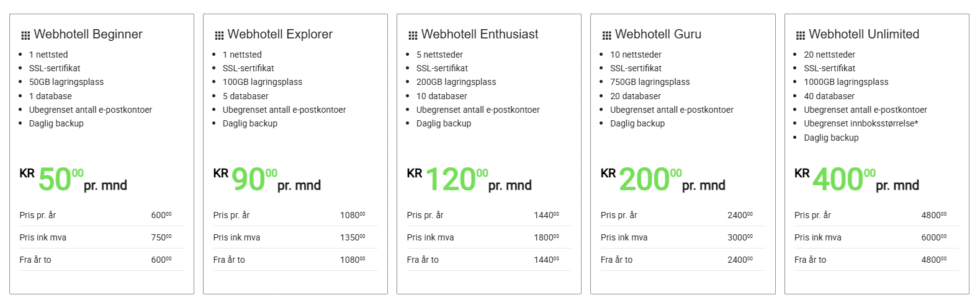This screenshot has height=308, width=980.
Task: Click the KR 90 monthly price
Action: coord(267,180)
